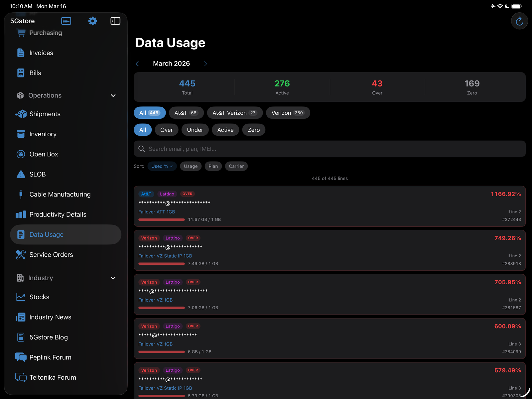
Task: Select the Service Orders wrench icon
Action: coord(21,254)
